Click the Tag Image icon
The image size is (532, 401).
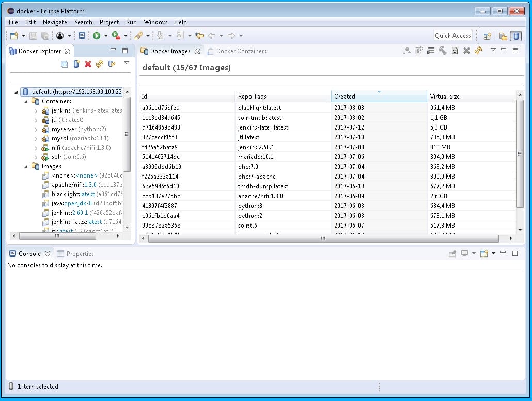pos(455,50)
